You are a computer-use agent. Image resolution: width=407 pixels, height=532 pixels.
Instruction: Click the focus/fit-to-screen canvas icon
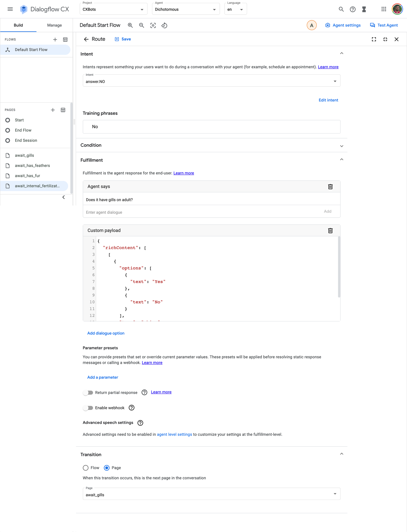153,25
